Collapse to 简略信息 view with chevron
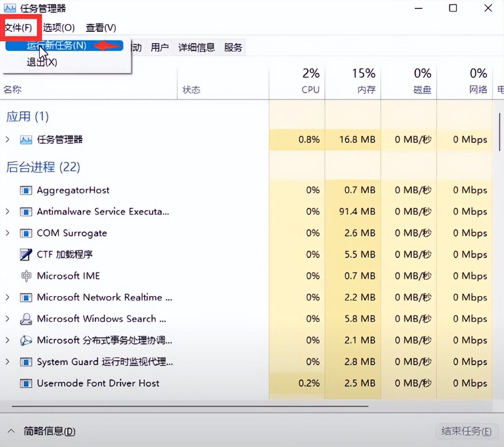 pyautogui.click(x=11, y=431)
